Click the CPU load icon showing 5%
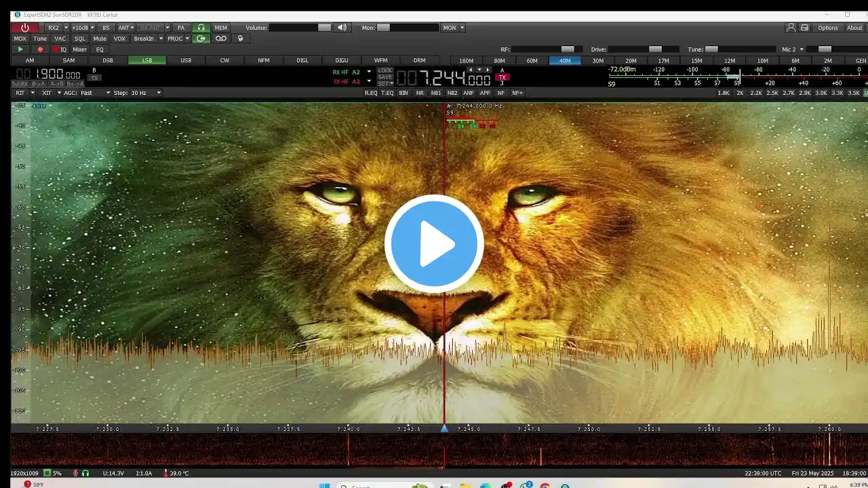This screenshot has height=488, width=868. click(x=47, y=473)
